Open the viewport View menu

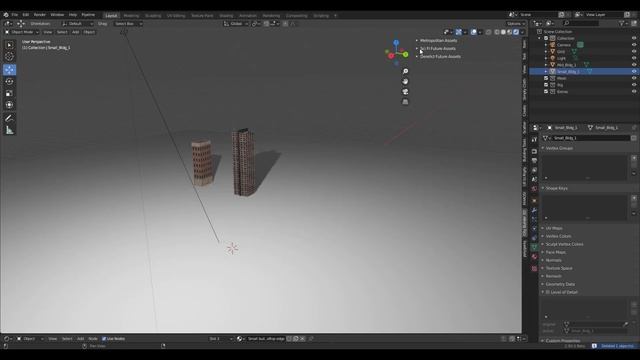pos(48,32)
